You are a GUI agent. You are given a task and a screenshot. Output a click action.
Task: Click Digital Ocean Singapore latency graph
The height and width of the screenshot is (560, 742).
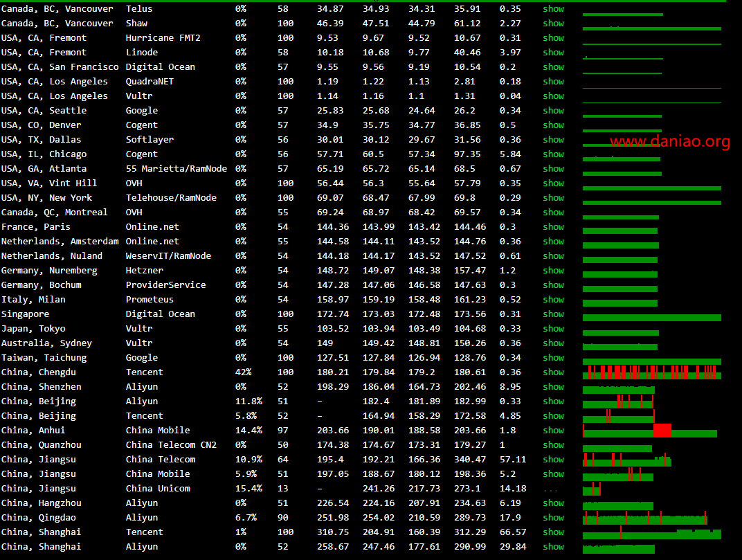click(x=651, y=317)
